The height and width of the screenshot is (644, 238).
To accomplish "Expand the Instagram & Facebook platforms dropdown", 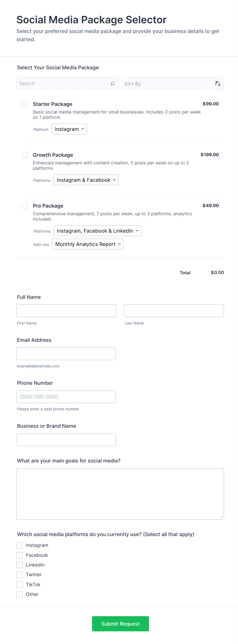I will [86, 180].
